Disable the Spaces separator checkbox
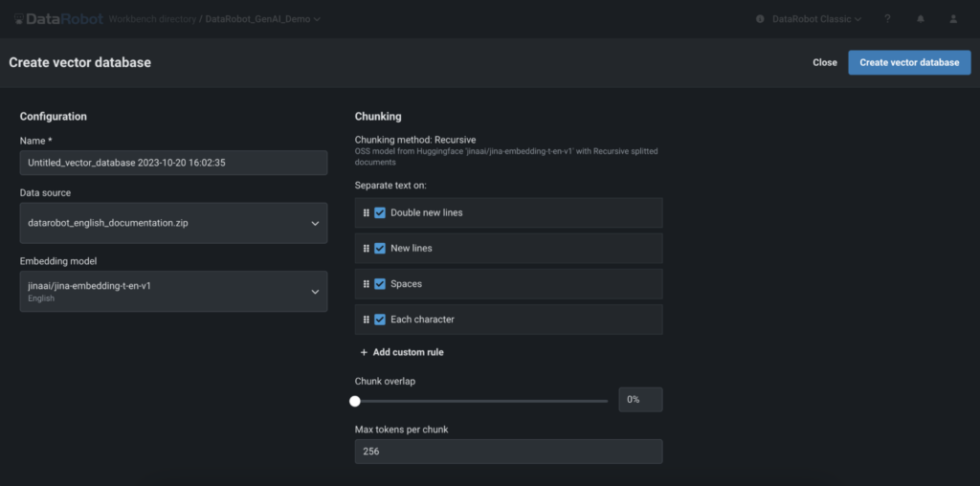 pyautogui.click(x=380, y=284)
